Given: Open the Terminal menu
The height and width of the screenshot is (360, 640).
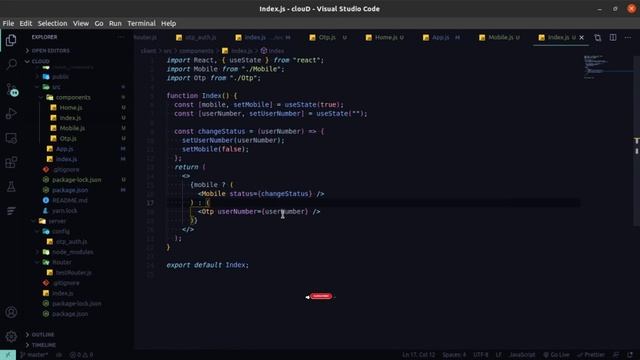Looking at the screenshot, I should (141, 24).
